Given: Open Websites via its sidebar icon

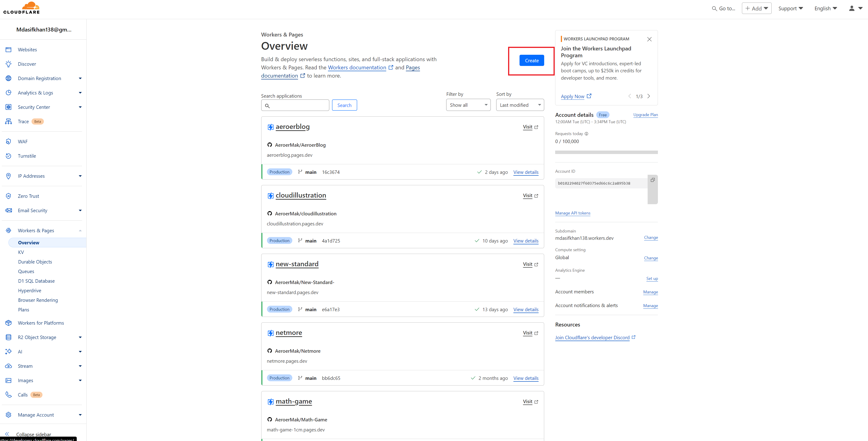Looking at the screenshot, I should coord(8,50).
